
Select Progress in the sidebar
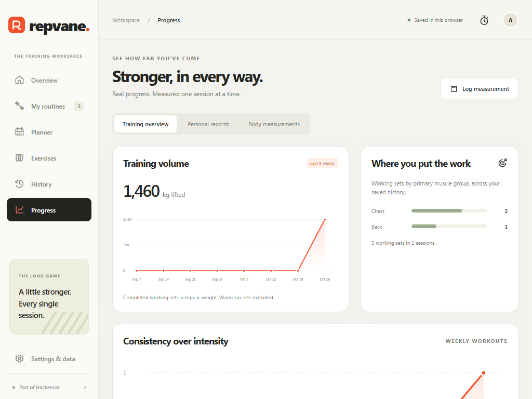click(49, 210)
